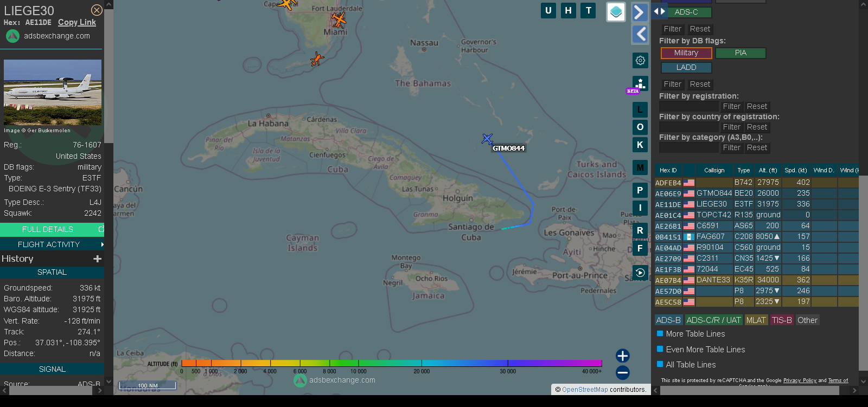Focus the country of registration input

(689, 127)
